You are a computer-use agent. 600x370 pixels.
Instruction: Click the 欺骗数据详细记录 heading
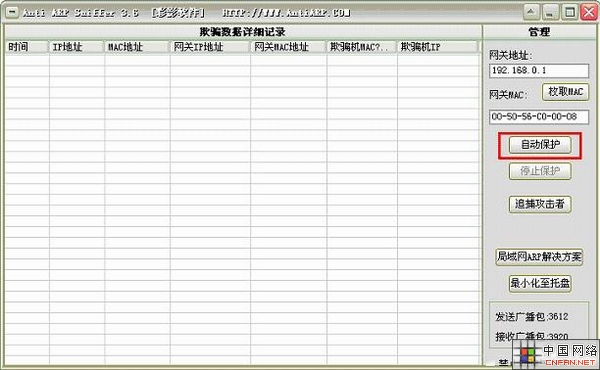(x=243, y=32)
